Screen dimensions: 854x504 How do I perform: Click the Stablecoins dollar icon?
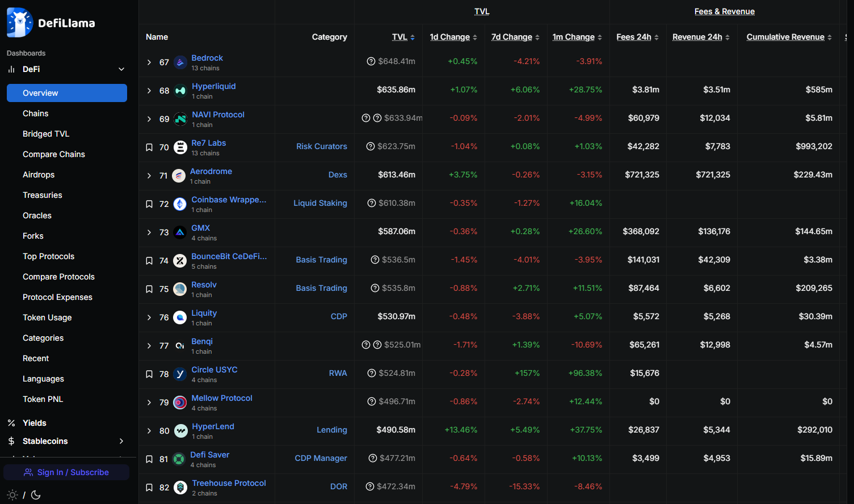(11, 441)
